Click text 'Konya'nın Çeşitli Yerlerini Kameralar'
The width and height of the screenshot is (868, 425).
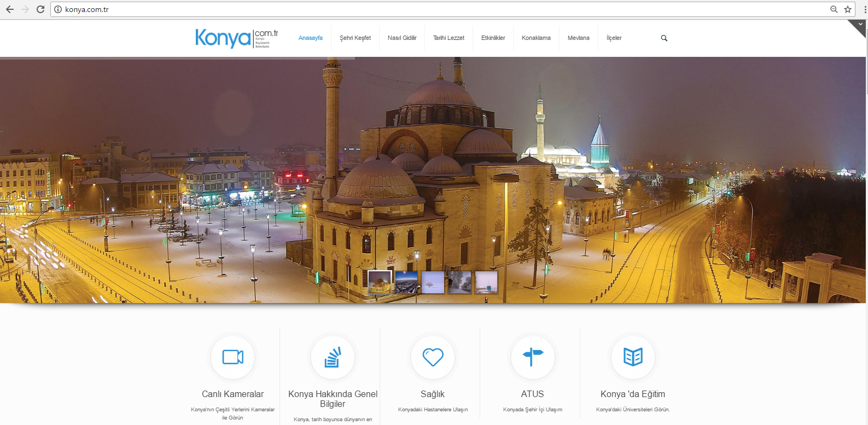click(232, 410)
